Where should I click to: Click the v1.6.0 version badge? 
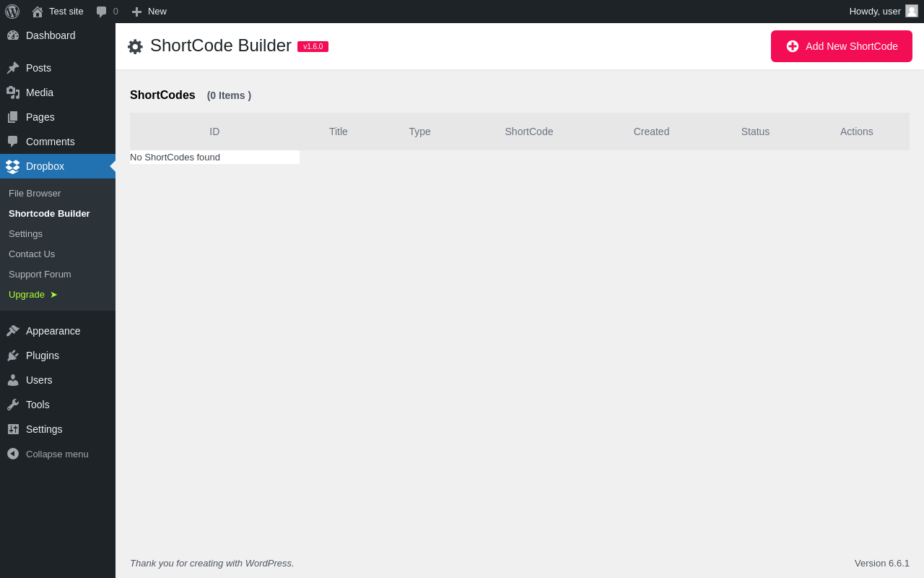click(313, 46)
